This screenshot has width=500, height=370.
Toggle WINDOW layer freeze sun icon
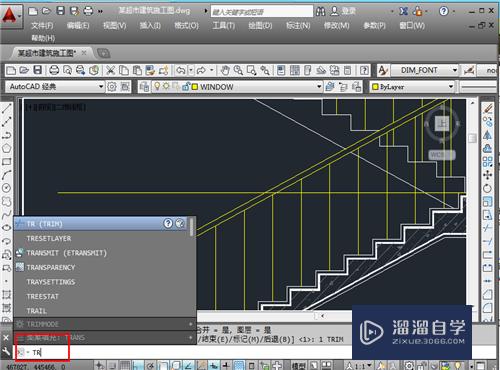pos(166,87)
